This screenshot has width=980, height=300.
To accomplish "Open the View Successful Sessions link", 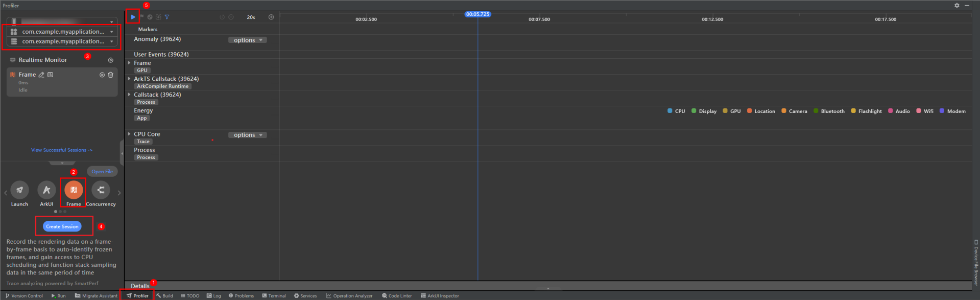I will point(62,150).
